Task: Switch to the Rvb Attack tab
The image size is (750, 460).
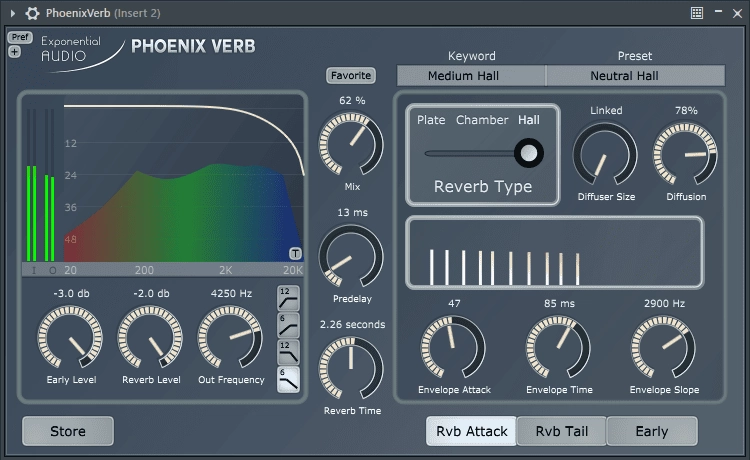Action: click(x=471, y=431)
